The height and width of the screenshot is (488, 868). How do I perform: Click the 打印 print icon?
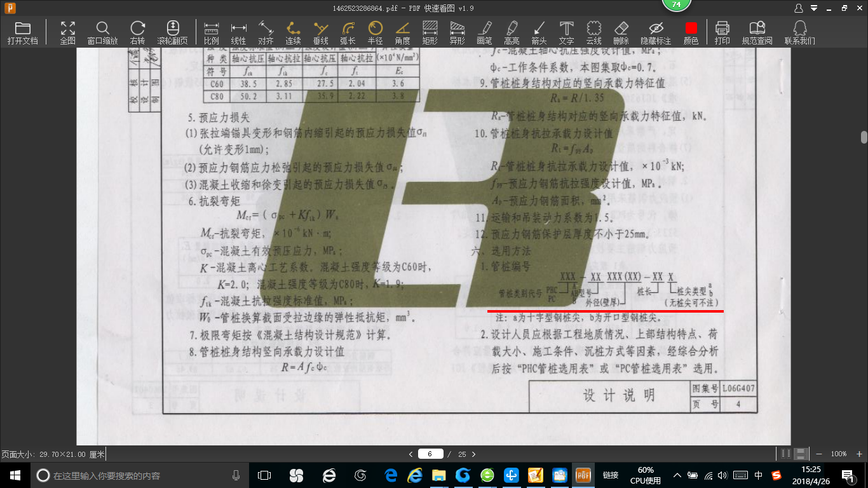click(722, 32)
